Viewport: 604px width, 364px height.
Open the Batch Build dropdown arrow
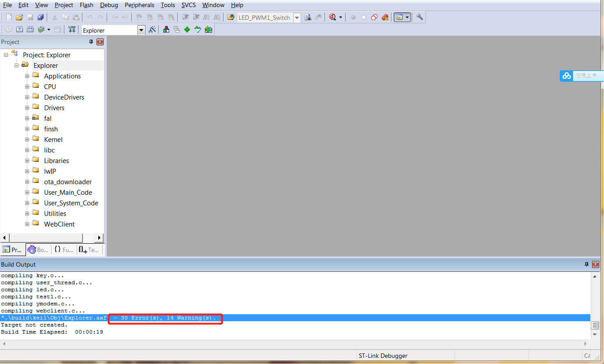click(49, 30)
